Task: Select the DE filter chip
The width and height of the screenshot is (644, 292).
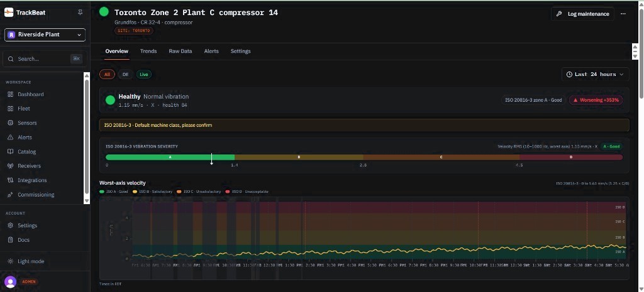Action: click(126, 75)
